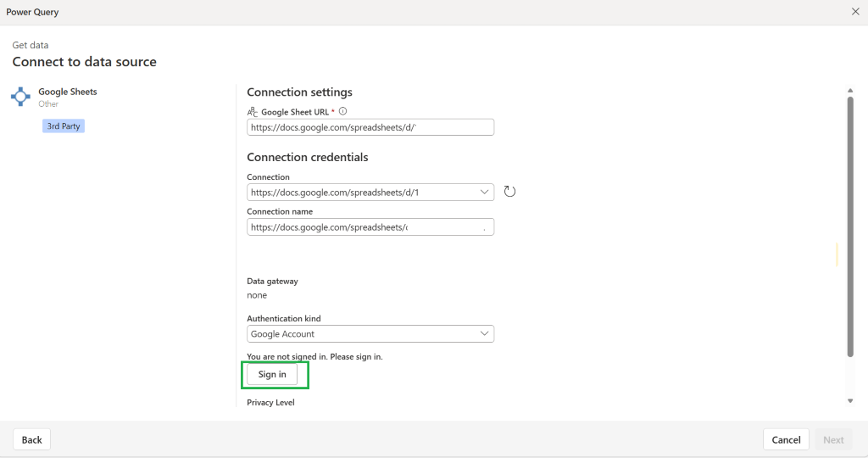Open the Connection dropdown
Image resolution: width=868 pixels, height=458 pixels.
(370, 193)
